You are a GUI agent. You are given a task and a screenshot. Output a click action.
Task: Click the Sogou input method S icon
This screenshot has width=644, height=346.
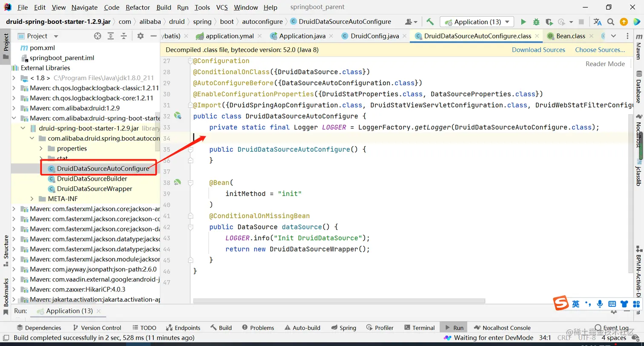pos(561,303)
